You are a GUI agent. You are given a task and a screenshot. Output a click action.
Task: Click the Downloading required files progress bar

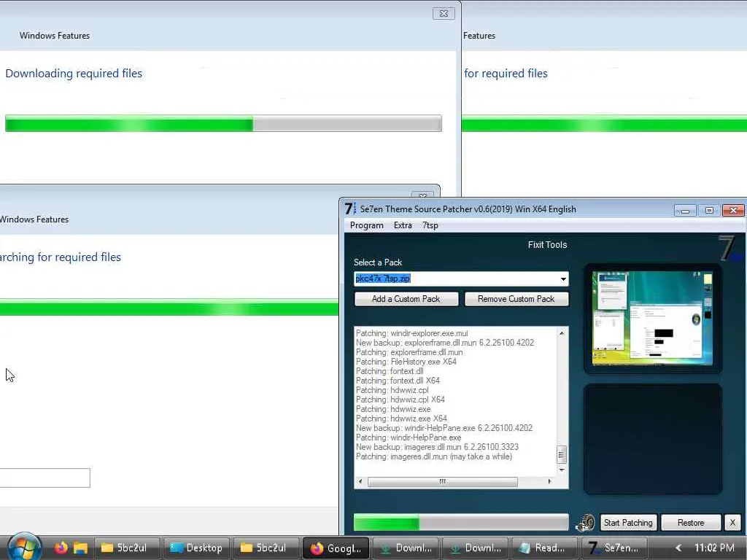click(223, 123)
